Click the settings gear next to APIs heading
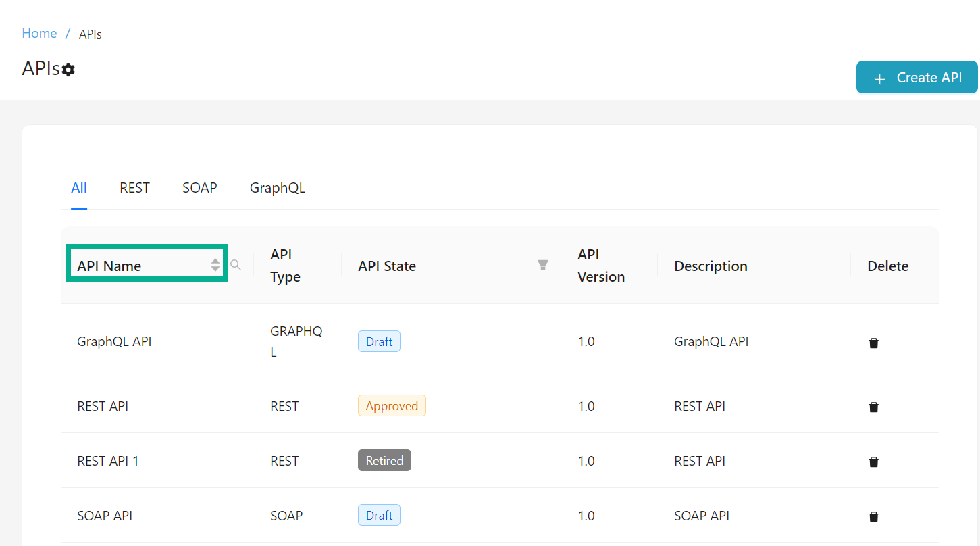The image size is (980, 546). 68,70
